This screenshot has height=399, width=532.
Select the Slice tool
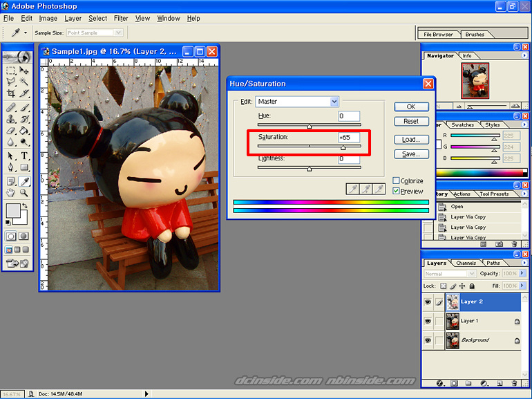click(24, 93)
